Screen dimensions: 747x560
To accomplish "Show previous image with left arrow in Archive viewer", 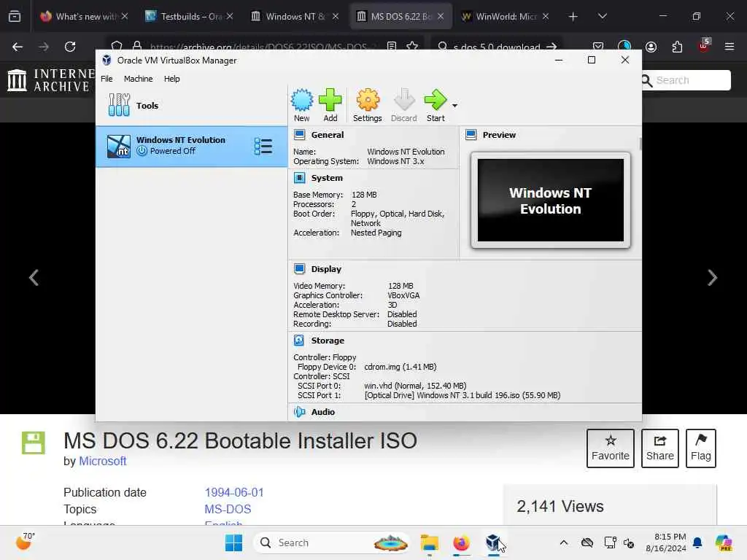I will point(34,278).
